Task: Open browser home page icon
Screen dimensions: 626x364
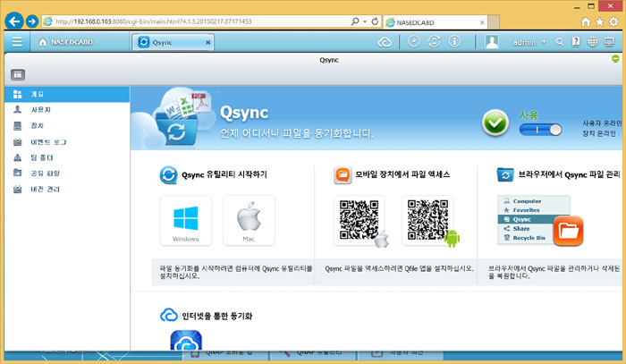Action: click(586, 21)
